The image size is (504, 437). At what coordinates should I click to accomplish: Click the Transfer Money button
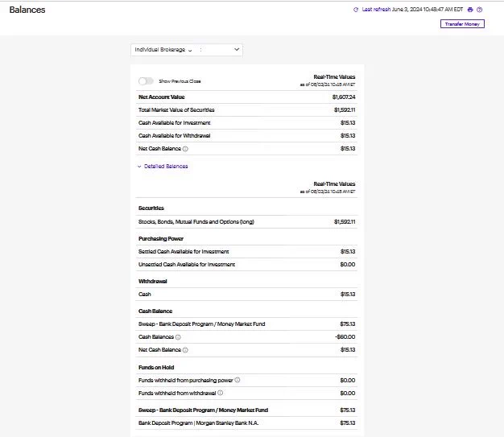(x=462, y=24)
